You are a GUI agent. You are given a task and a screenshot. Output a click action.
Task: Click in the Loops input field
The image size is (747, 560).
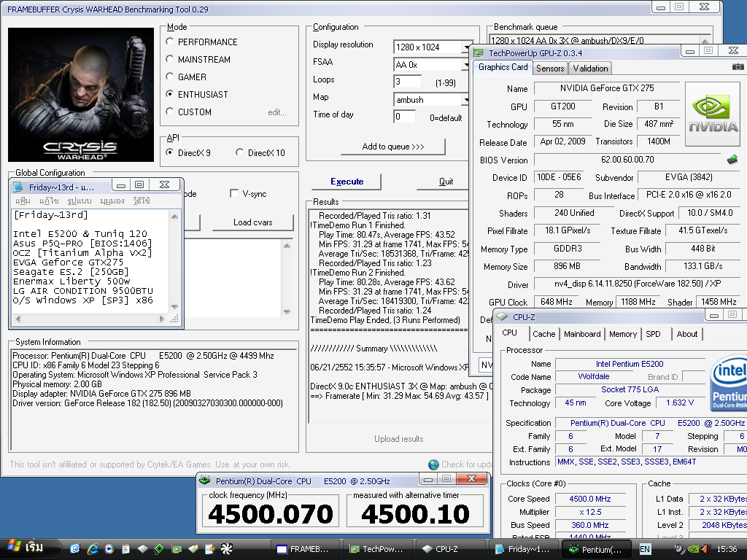pyautogui.click(x=407, y=82)
